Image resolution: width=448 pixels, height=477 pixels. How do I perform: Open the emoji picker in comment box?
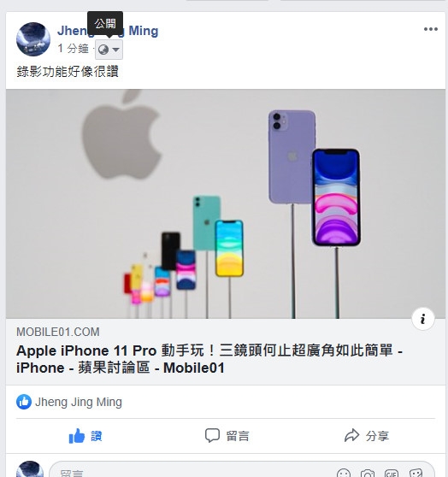click(x=344, y=473)
